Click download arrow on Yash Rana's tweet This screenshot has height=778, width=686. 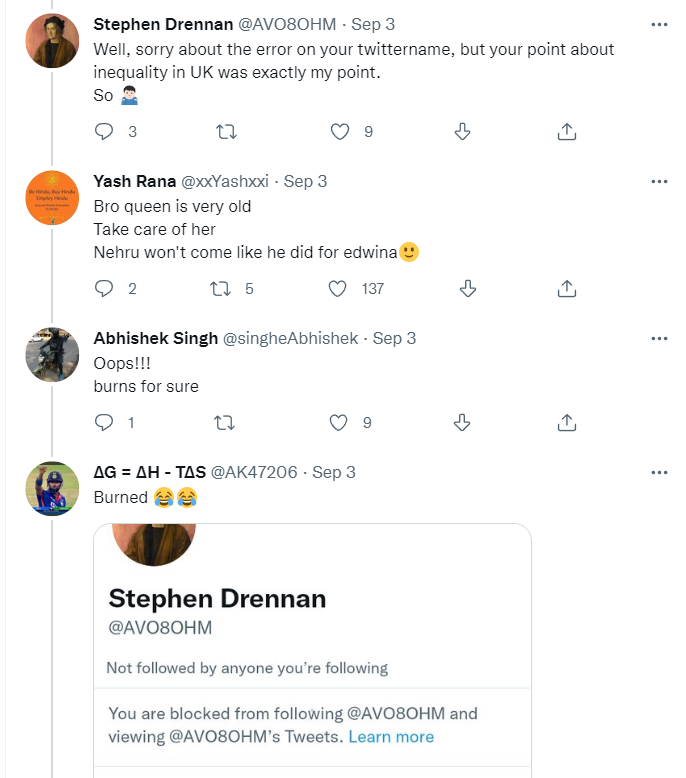click(x=466, y=288)
